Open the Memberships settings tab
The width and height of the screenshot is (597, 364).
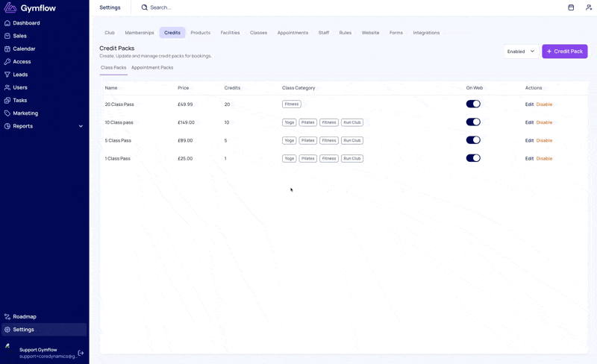tap(140, 33)
